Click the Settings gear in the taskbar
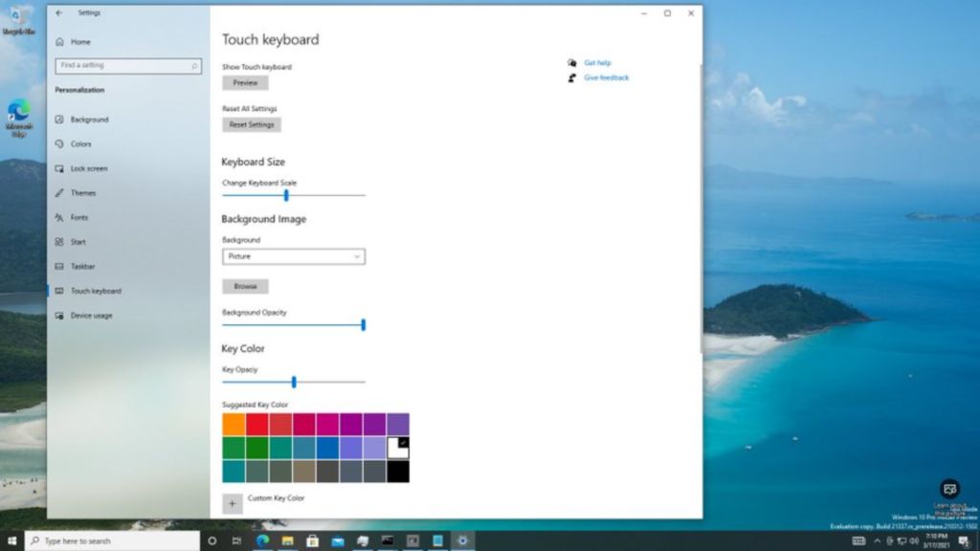Screen dimensions: 980x551 tap(462, 541)
